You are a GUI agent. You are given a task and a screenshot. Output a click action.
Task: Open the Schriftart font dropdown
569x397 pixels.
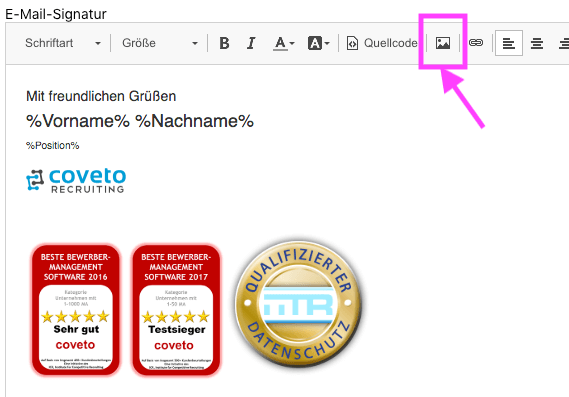coord(62,43)
